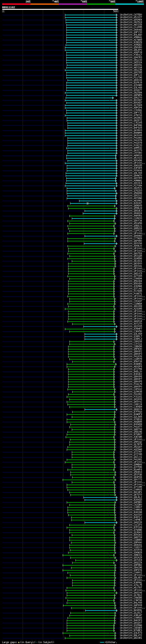
Task: Open hit UniRef100_C6T5D0
Action: (131, 15)
